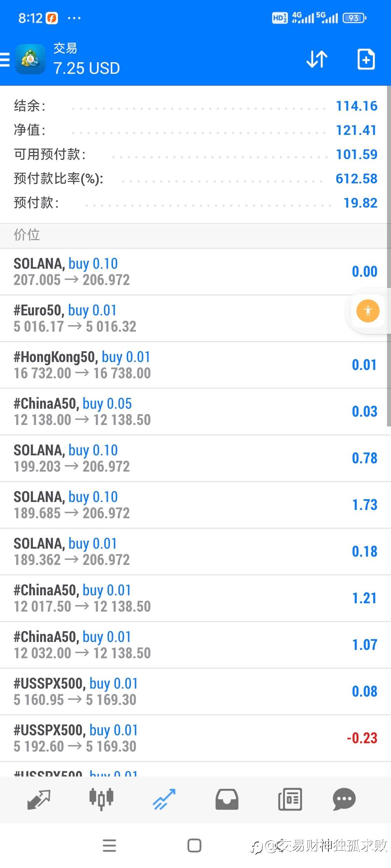Viewport: 391px width, 868px height.
Task: Create a new order with plus document icon
Action: click(x=366, y=59)
